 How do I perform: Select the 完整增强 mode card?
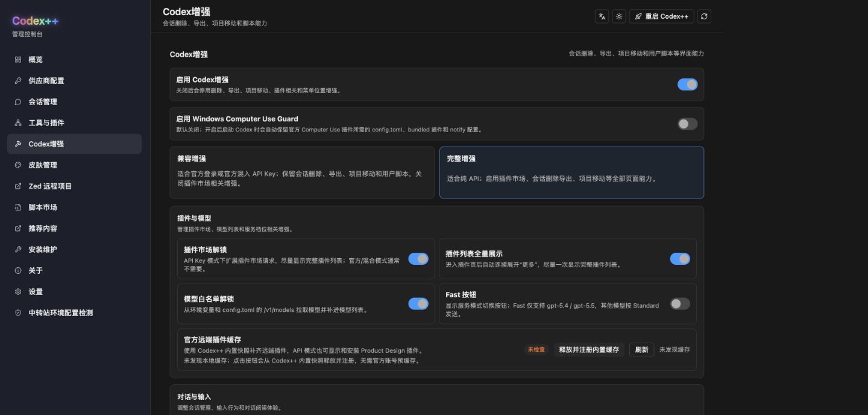[571, 173]
